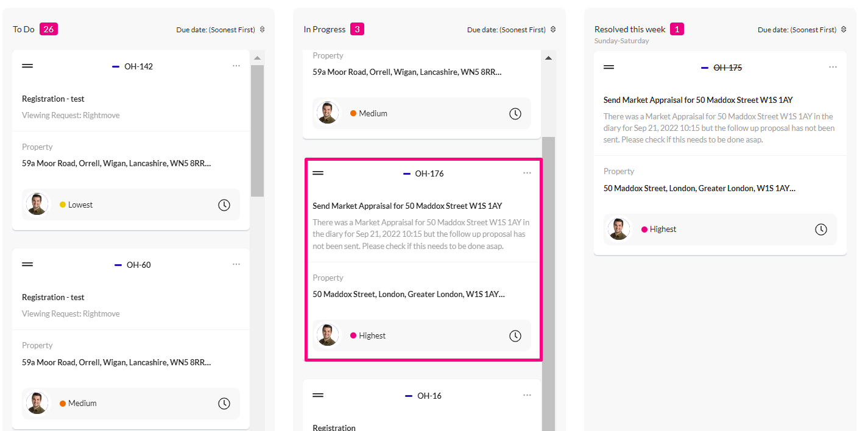
Task: Open To Do column due date sort
Action: (221, 29)
